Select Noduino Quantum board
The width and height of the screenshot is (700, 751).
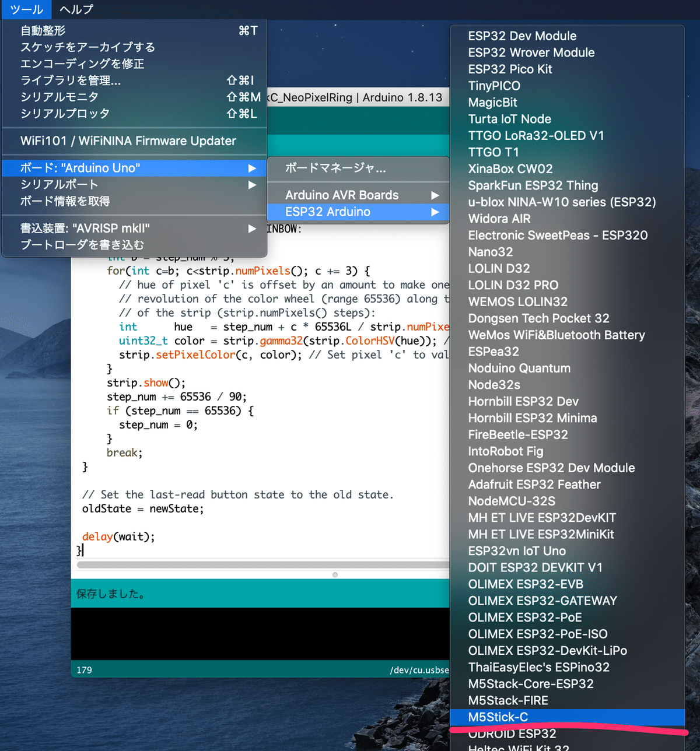pos(567,369)
